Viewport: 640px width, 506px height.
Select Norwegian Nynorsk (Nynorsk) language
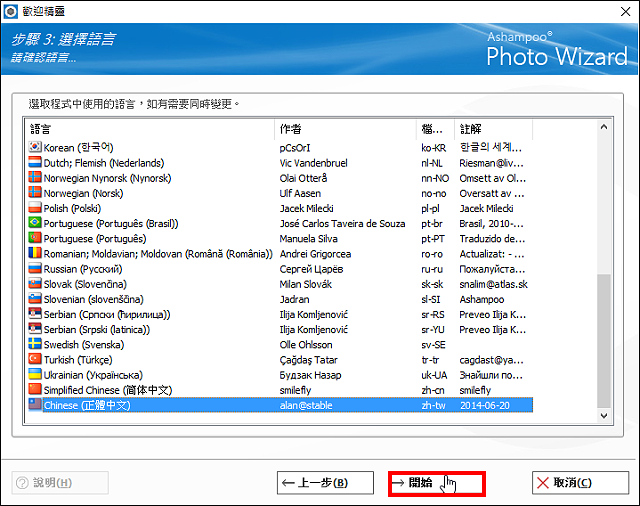(107, 178)
